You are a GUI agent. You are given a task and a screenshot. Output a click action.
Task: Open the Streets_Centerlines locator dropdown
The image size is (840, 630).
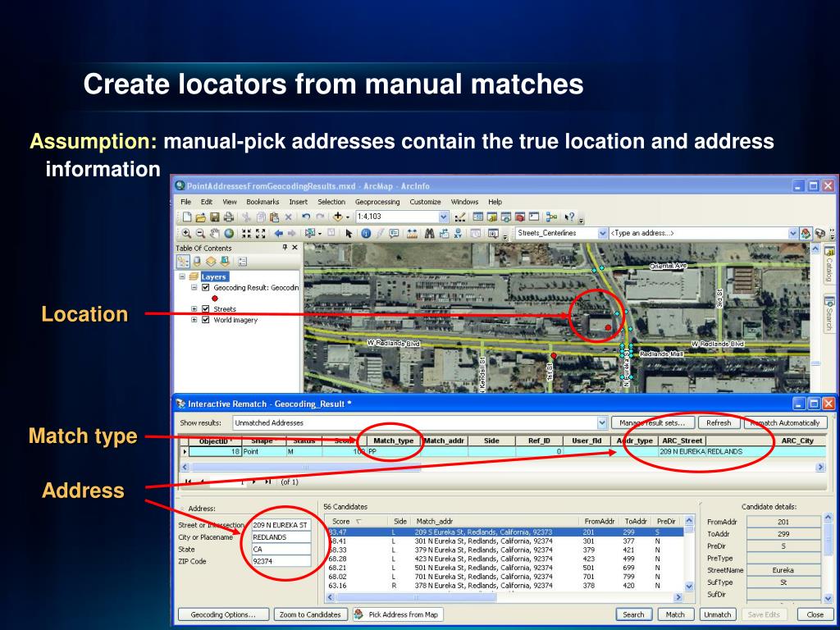point(603,233)
